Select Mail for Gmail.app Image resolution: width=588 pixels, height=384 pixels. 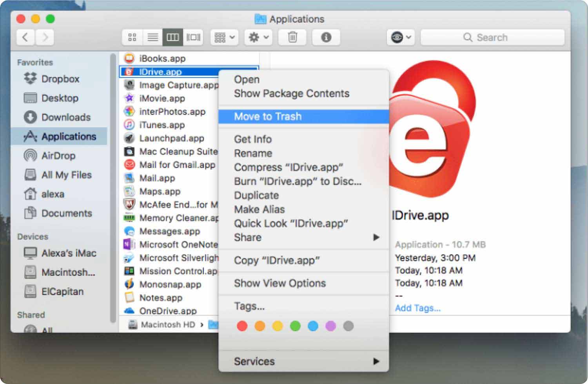pyautogui.click(x=169, y=165)
